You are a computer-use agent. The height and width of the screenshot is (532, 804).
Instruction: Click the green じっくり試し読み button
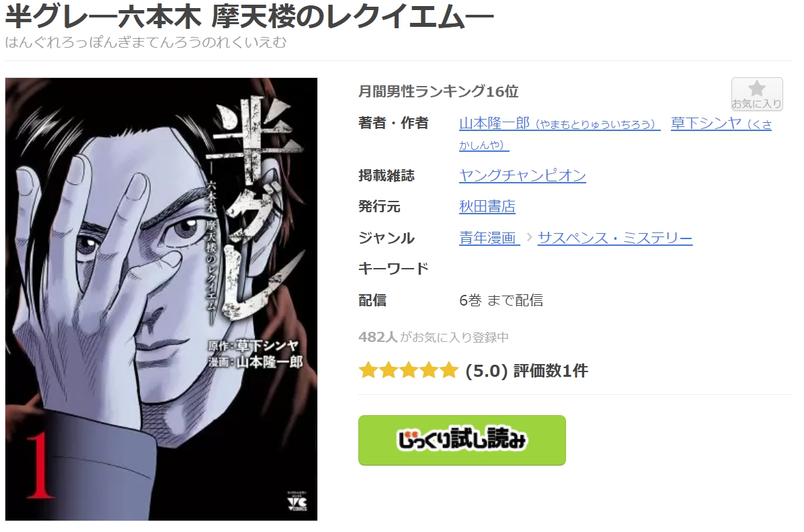(462, 440)
